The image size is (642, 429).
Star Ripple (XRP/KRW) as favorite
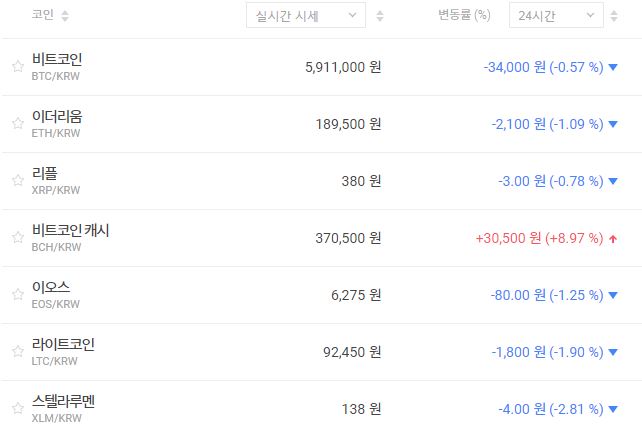[17, 181]
